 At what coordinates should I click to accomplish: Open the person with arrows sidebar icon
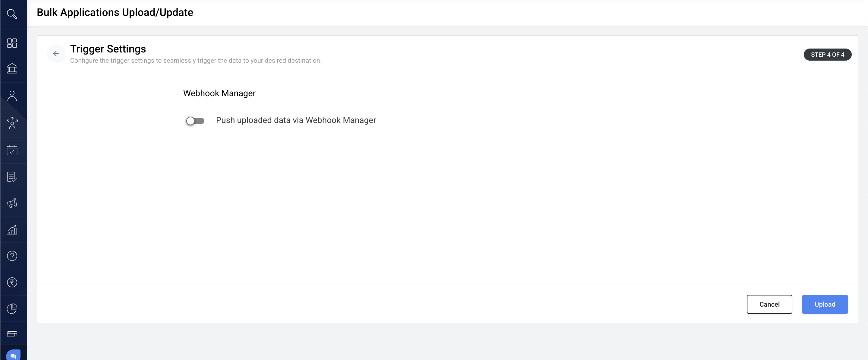12,123
